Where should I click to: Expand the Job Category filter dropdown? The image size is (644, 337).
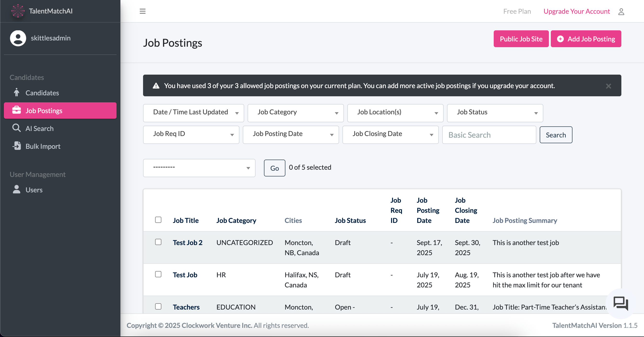click(x=296, y=113)
